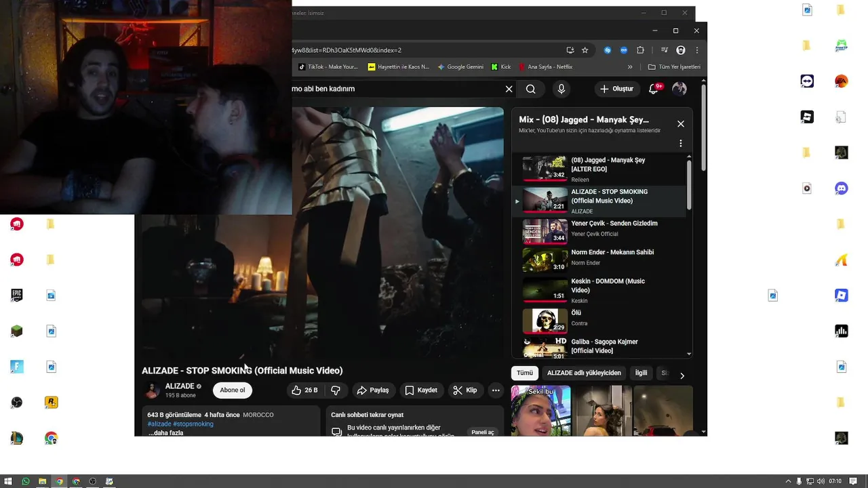Open the 'Şekil bu' Shorts thumbnail

(540, 411)
